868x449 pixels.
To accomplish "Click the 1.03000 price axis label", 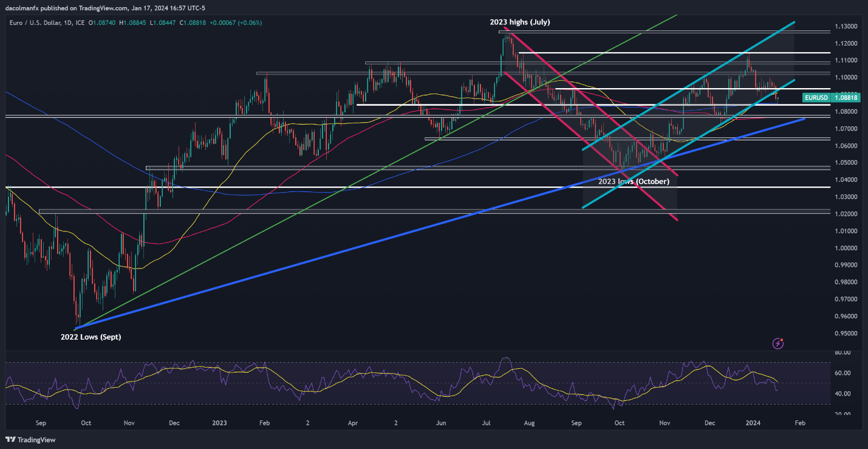I will (x=845, y=197).
